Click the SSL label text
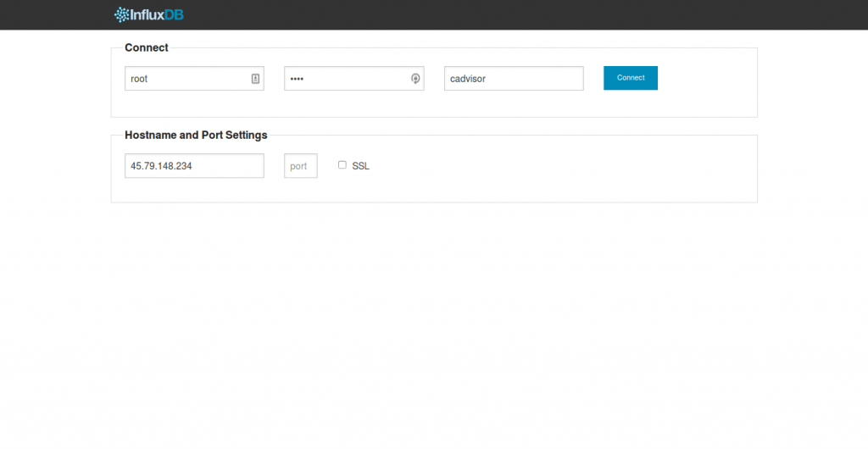The image size is (868, 449). [x=360, y=166]
